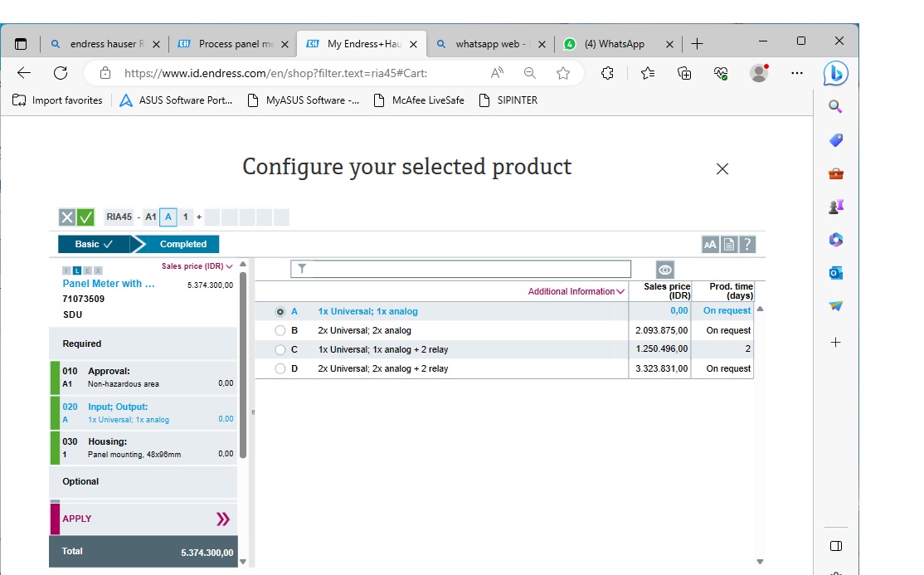The height and width of the screenshot is (575, 924).
Task: Open the tab actions menu icon
Action: pyautogui.click(x=21, y=44)
